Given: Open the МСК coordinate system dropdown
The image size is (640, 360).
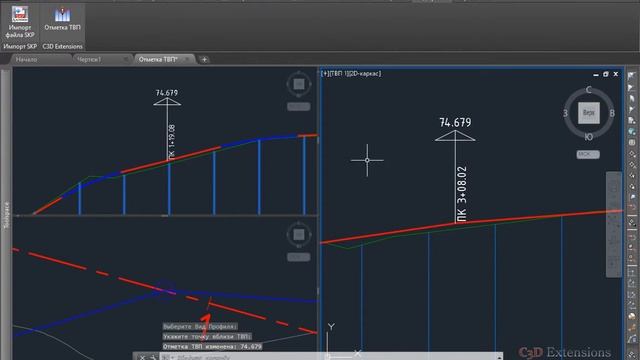Looking at the screenshot, I should (x=588, y=154).
